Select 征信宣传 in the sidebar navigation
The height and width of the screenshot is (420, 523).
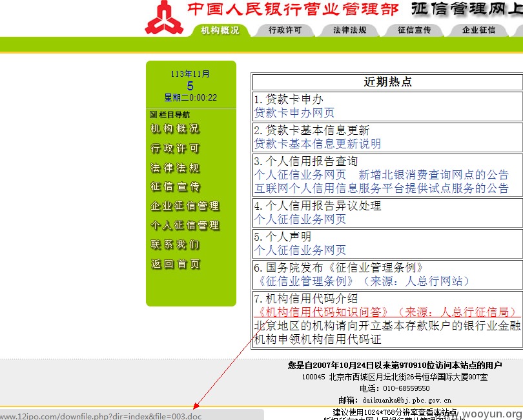pos(175,186)
